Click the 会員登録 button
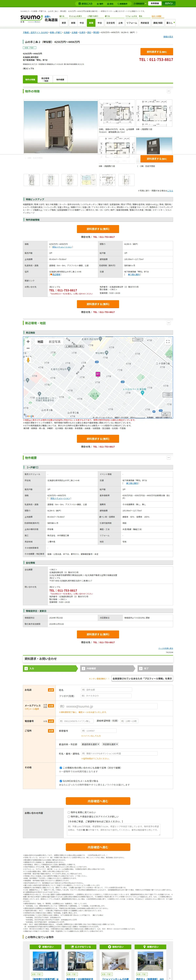The image size is (196, 980). pos(155,3)
